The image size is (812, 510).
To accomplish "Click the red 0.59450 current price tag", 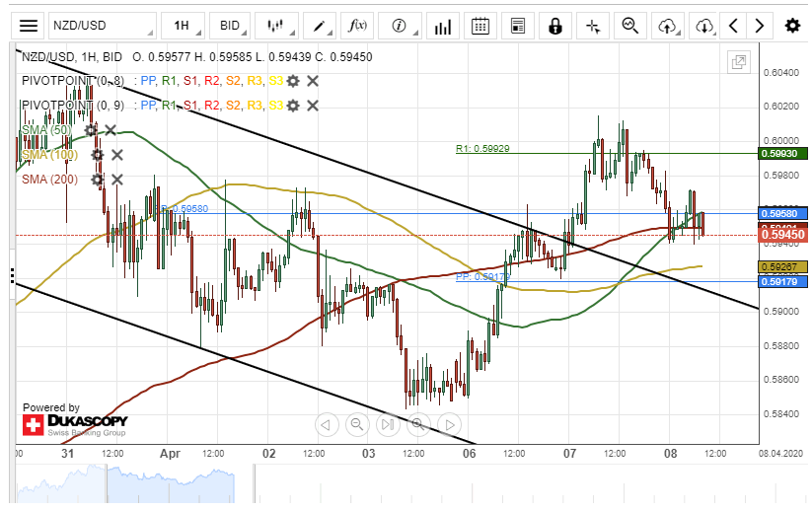I will tap(782, 235).
